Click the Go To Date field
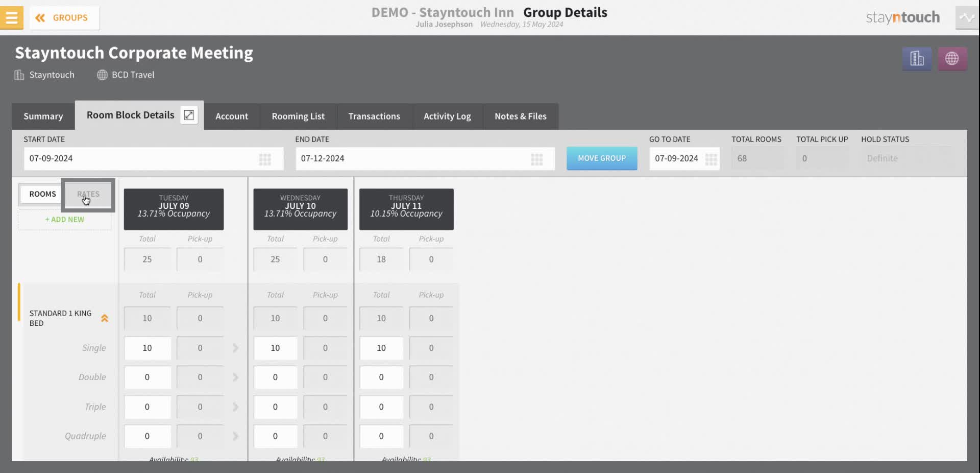This screenshot has height=473, width=980. click(x=684, y=159)
